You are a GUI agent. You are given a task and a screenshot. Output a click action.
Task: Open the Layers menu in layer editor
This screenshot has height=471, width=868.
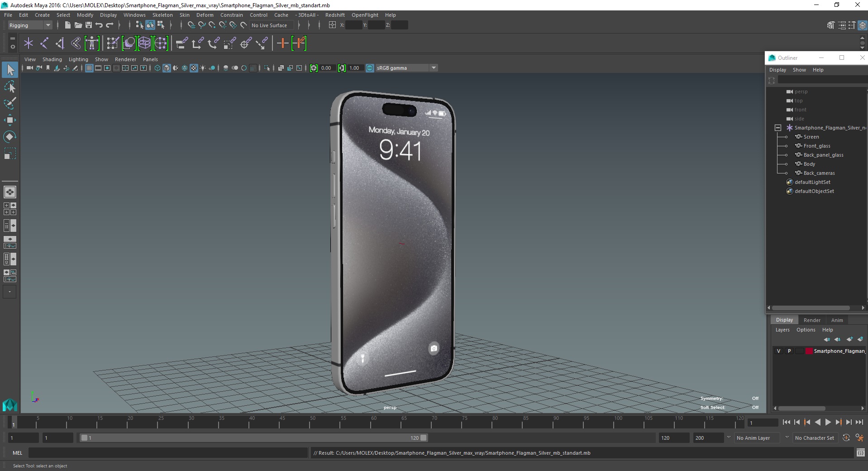tap(782, 330)
